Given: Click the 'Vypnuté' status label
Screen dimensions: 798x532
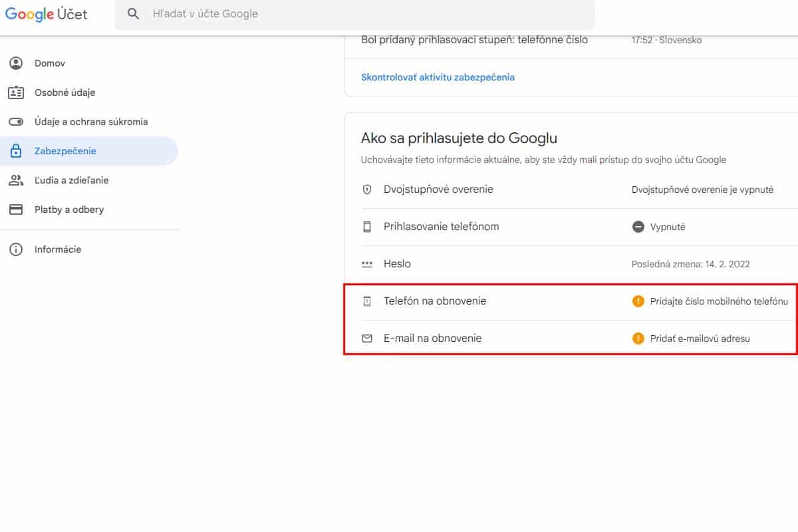Looking at the screenshot, I should coord(668,227).
